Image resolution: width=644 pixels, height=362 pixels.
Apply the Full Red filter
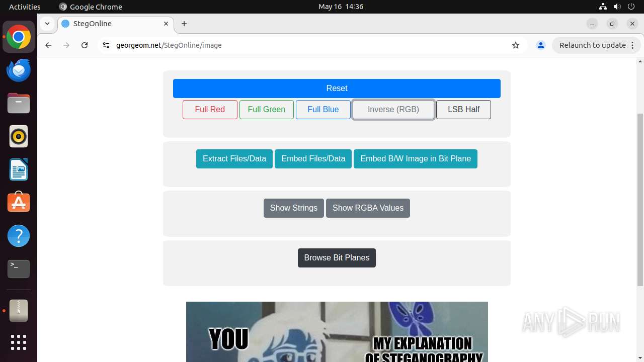tap(210, 110)
